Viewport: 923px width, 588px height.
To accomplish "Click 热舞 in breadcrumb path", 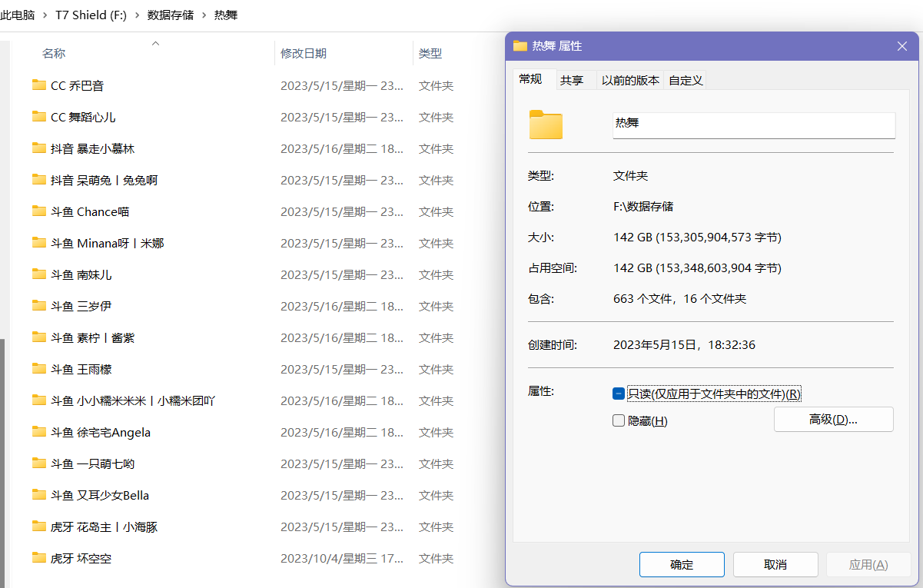I will point(226,15).
